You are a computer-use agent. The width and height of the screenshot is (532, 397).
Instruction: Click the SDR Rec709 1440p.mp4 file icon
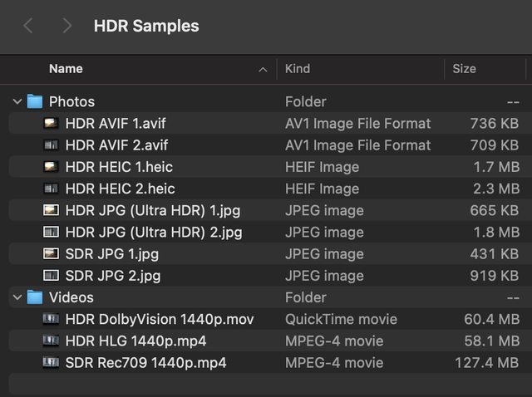(x=52, y=363)
